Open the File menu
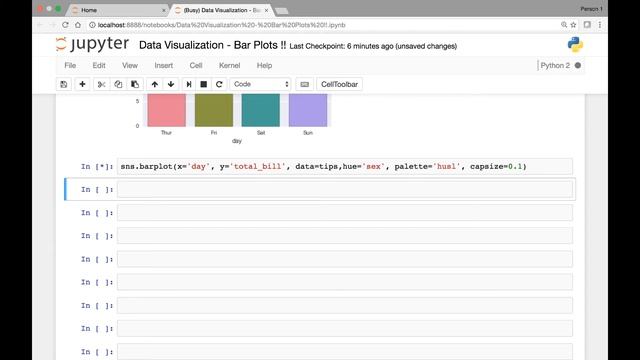The image size is (640, 360). (x=70, y=65)
